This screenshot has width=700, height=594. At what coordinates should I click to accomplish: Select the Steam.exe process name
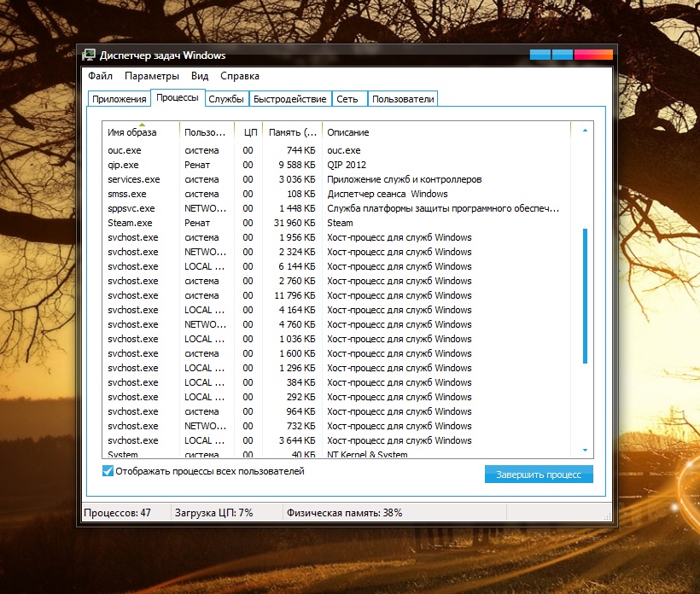[x=130, y=223]
